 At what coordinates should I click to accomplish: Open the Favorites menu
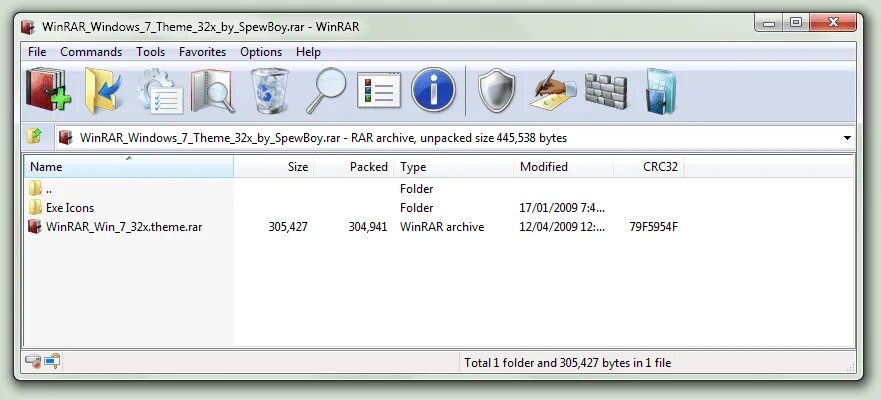pos(202,52)
